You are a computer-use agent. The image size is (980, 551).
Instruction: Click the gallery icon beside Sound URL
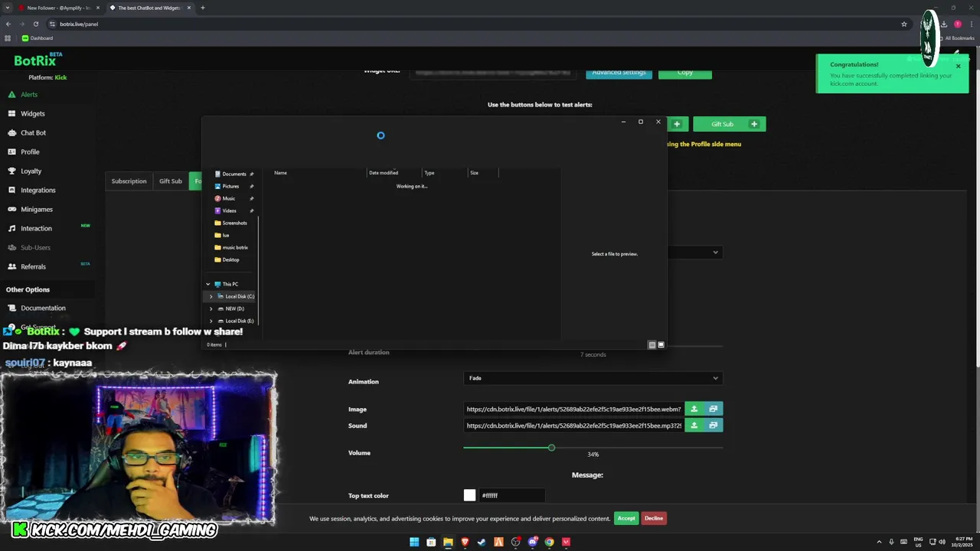pos(714,425)
